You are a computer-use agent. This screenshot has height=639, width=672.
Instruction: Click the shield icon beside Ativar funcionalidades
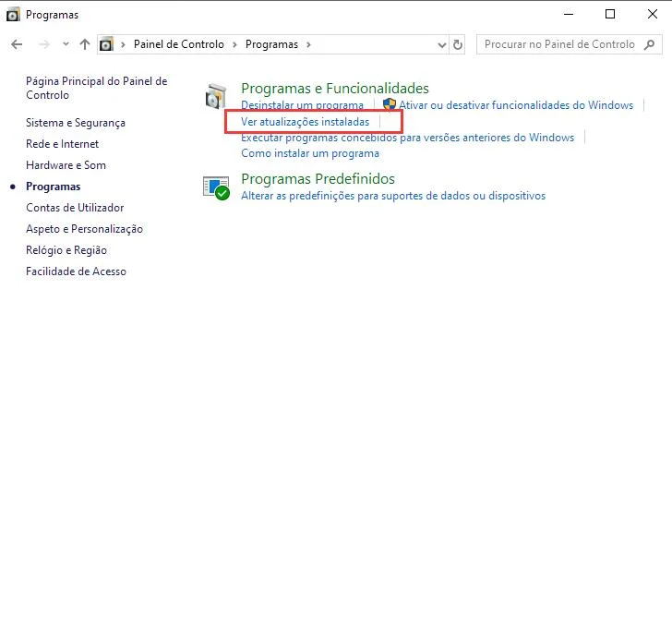tap(390, 104)
